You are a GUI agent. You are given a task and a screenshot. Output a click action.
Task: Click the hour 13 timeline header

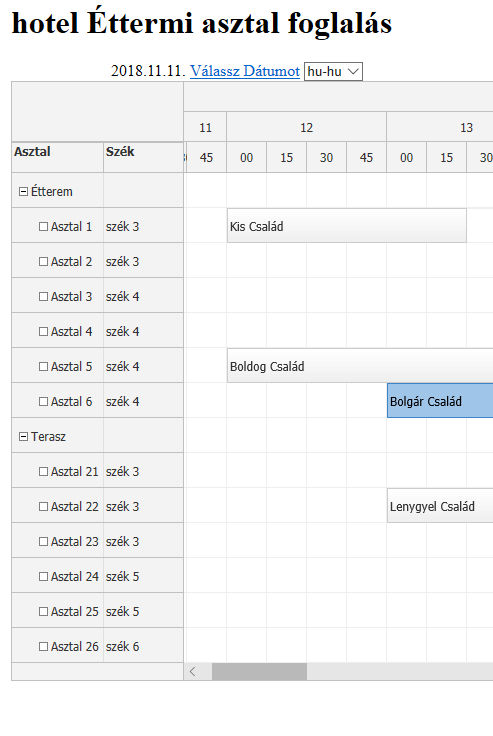pos(439,127)
